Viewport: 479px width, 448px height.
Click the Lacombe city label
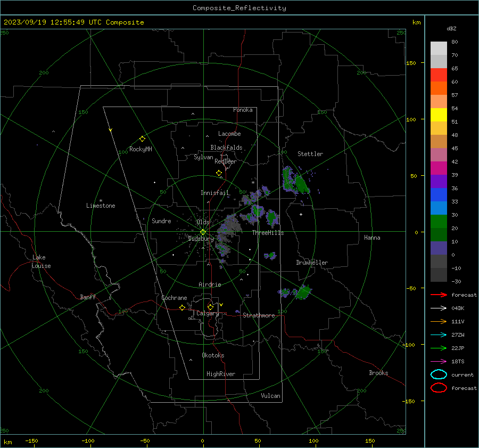coord(229,134)
